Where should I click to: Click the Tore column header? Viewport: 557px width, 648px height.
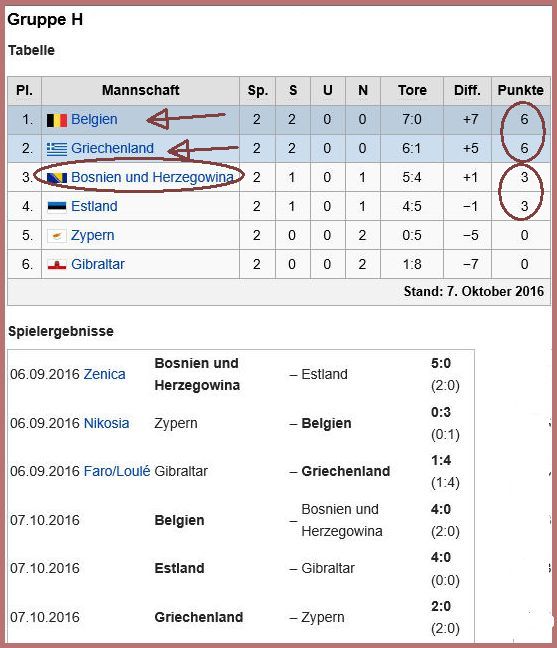(x=412, y=90)
